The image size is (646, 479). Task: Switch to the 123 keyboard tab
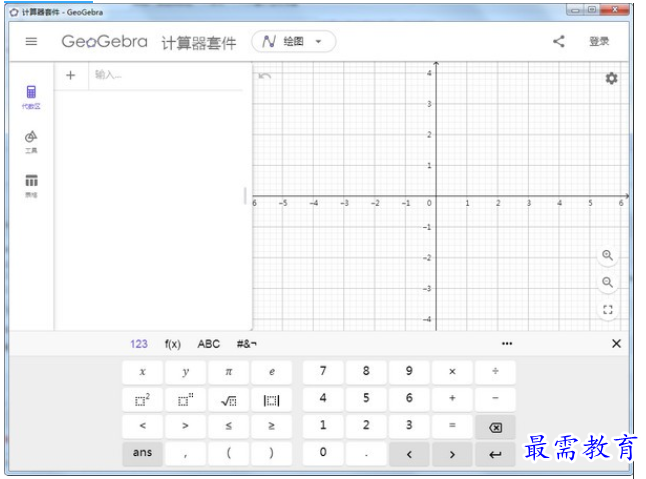coord(139,344)
